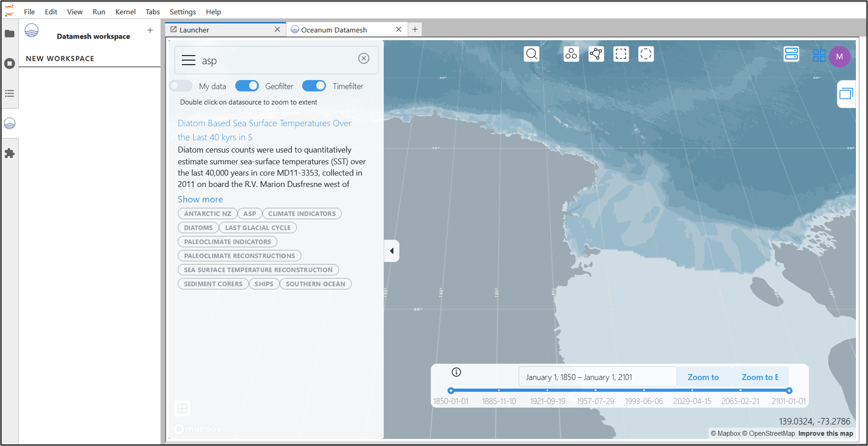Select the point feature tool icon
868x446 pixels.
(x=571, y=54)
